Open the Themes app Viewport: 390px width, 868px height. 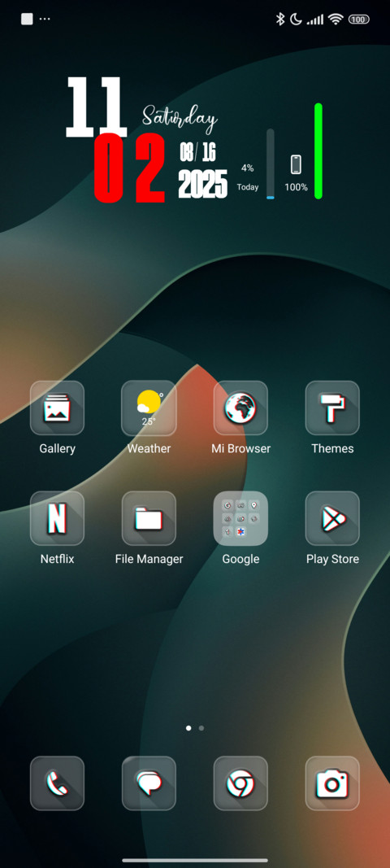tap(332, 408)
